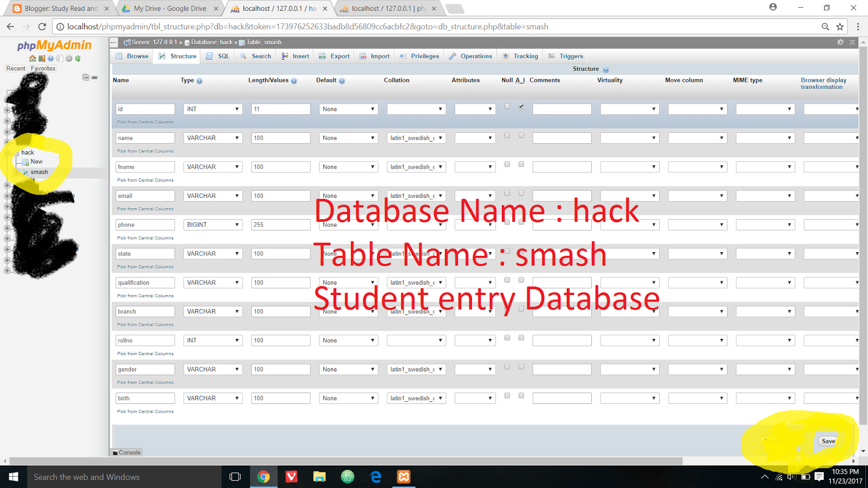Open MIME type dropdown for id
Screen dimensions: 868x488
tap(765, 109)
